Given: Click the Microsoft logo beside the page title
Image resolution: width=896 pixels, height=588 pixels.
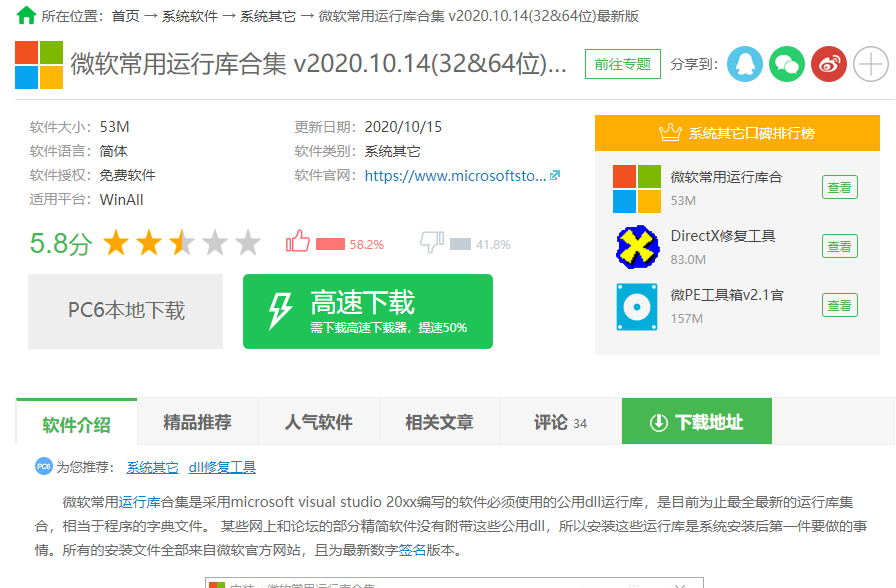Looking at the screenshot, I should (39, 65).
